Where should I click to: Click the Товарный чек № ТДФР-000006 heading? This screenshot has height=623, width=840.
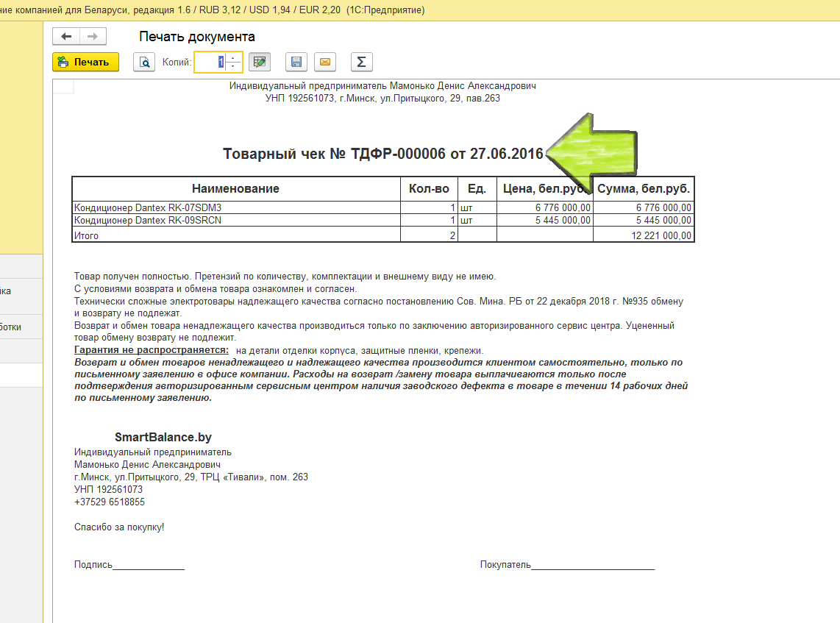383,154
